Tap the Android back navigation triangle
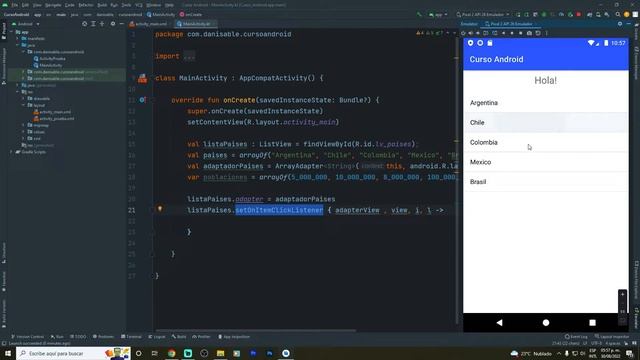640x360 pixels. tap(499, 322)
